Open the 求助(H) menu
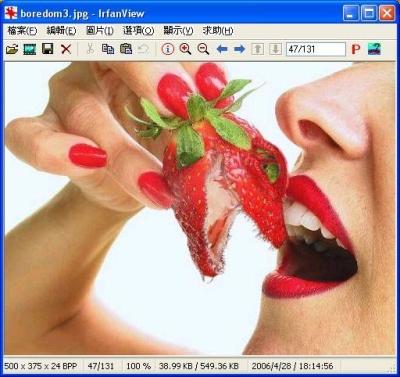The width and height of the screenshot is (400, 377). click(x=218, y=31)
